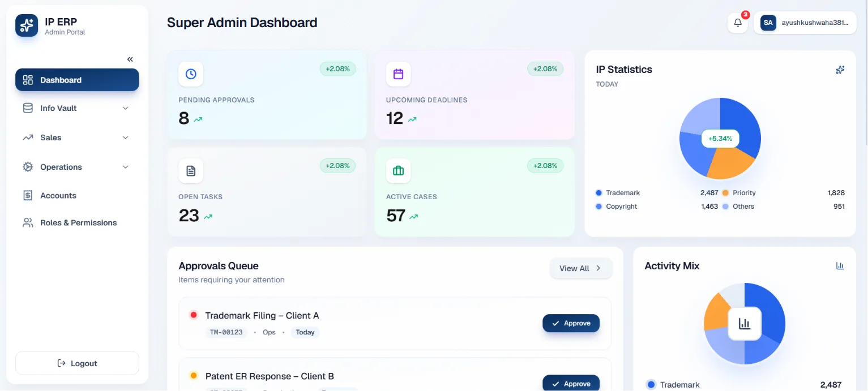Screen dimensions: 868x391
Task: Click the 2,487 Trademark value in IP Statistics
Action: click(709, 193)
